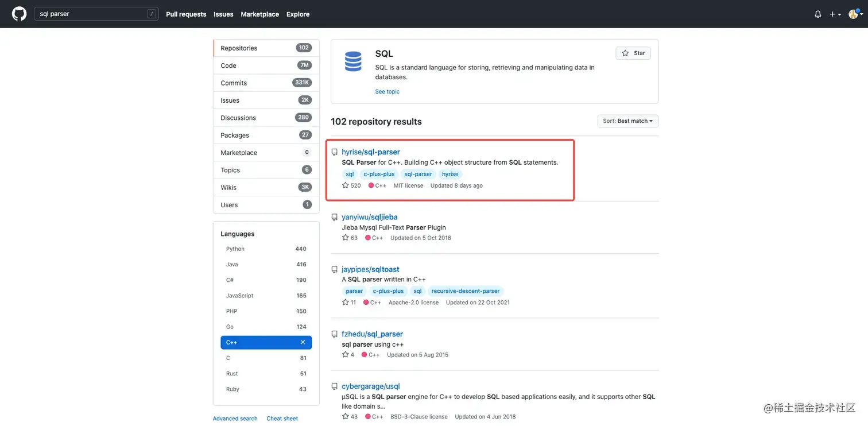Filter results by PHP language
The image size is (868, 426).
266,311
